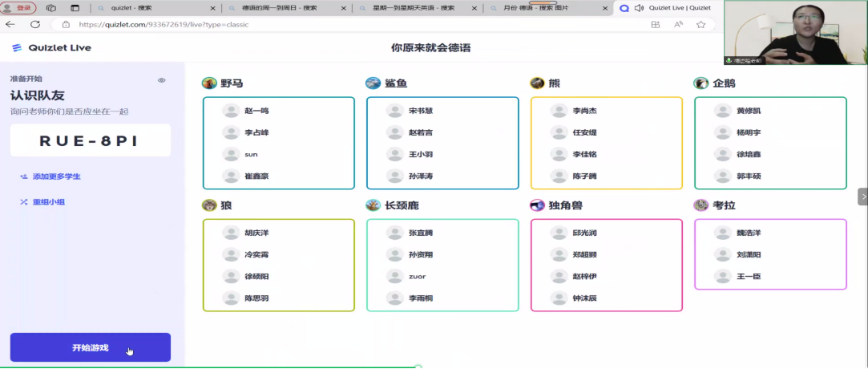Mute the Quizlet Live tab audio icon
The width and height of the screenshot is (868, 369).
click(639, 8)
